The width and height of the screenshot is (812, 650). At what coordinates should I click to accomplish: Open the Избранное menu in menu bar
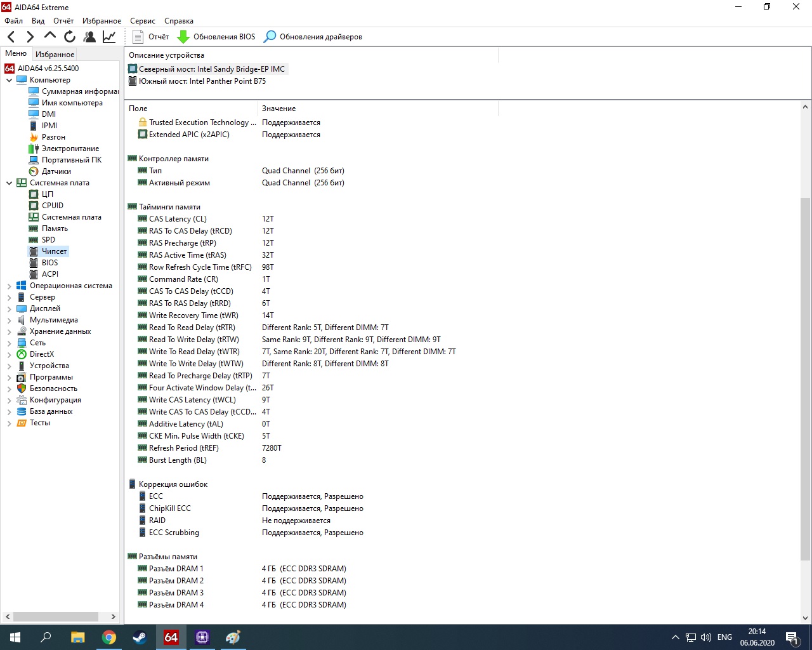pyautogui.click(x=101, y=21)
